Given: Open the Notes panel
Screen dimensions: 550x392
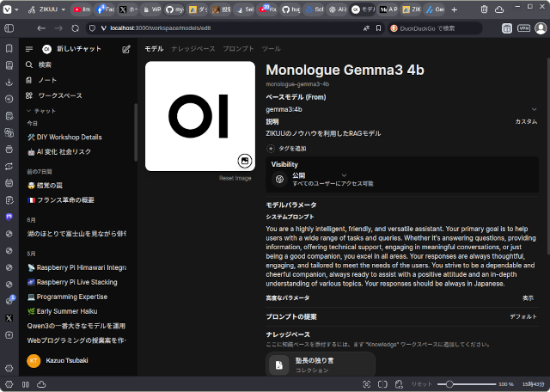Looking at the screenshot, I should click(9, 116).
